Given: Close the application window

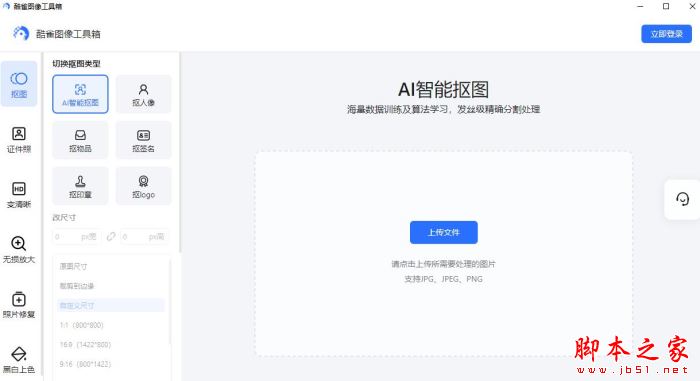Looking at the screenshot, I should tap(692, 6).
